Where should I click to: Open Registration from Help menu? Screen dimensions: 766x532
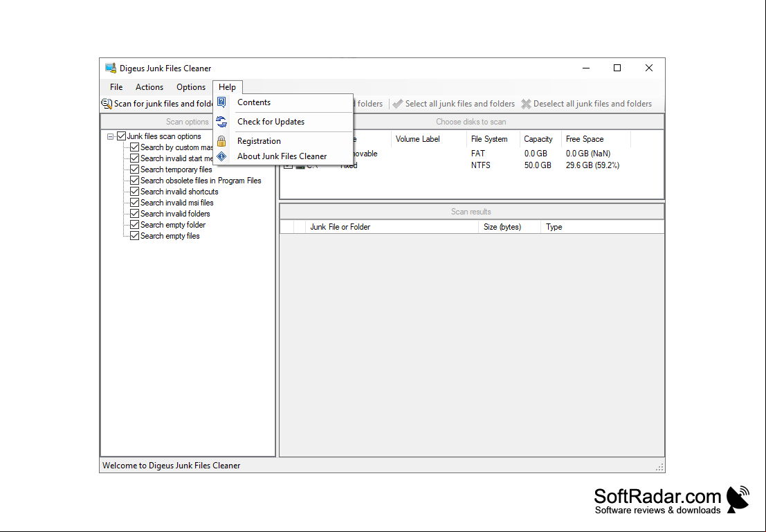click(x=283, y=141)
